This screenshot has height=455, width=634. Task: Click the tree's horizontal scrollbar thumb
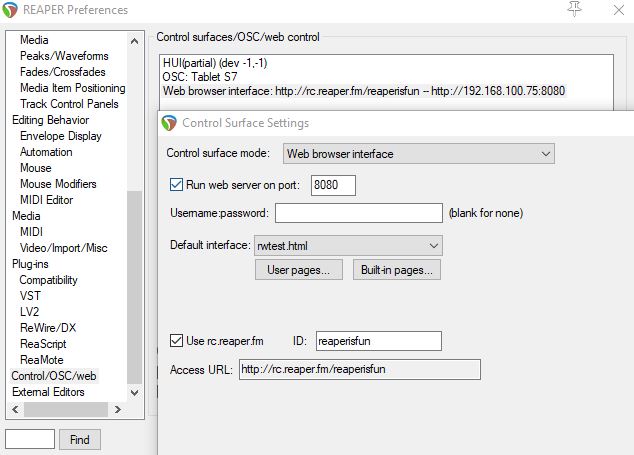(66, 410)
